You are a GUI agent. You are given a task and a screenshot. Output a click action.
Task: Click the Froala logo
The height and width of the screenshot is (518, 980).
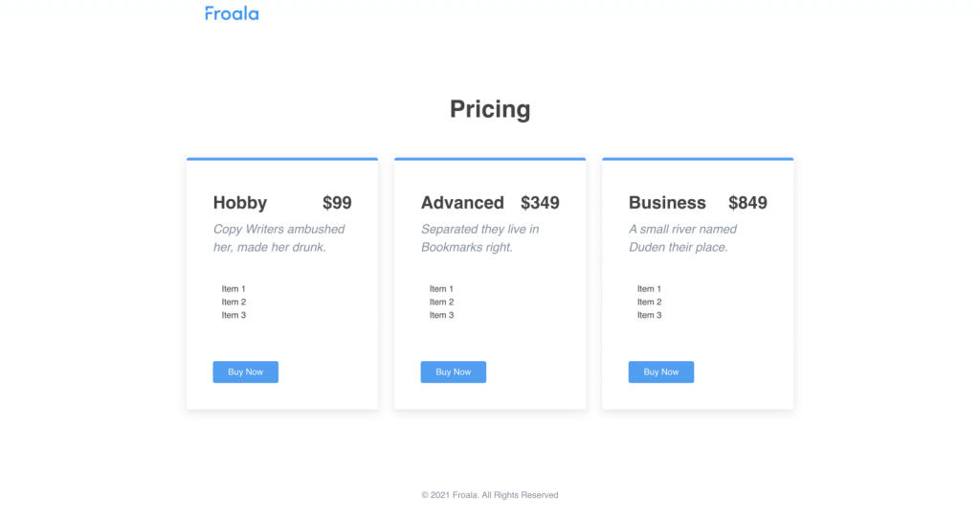(232, 13)
